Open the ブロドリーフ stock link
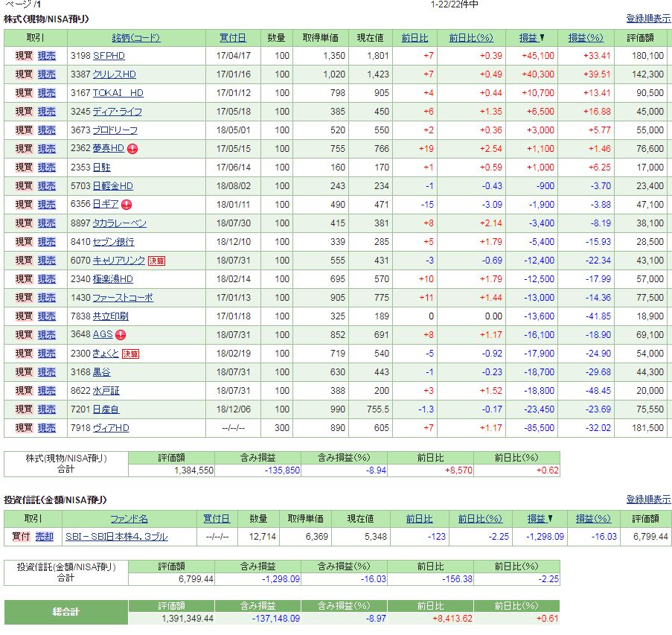The image size is (672, 635). 115,130
